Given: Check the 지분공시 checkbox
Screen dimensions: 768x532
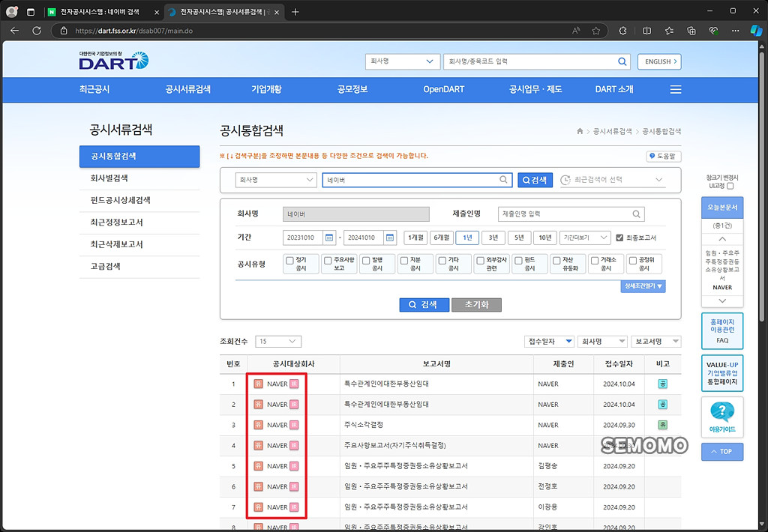Looking at the screenshot, I should coord(404,261).
